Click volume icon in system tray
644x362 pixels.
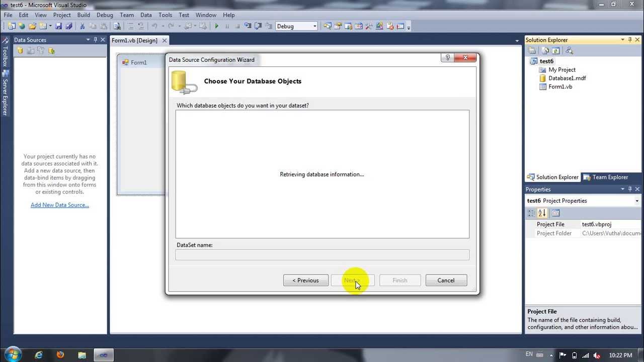click(596, 355)
